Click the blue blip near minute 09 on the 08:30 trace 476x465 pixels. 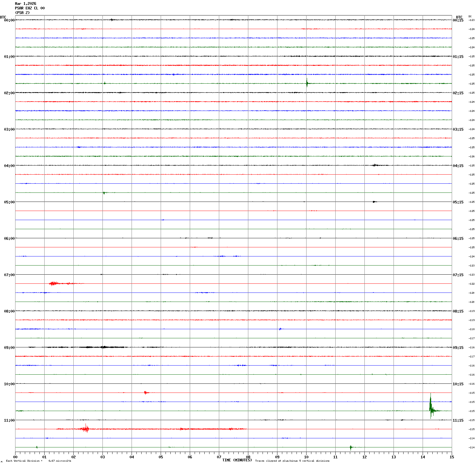tap(280, 329)
